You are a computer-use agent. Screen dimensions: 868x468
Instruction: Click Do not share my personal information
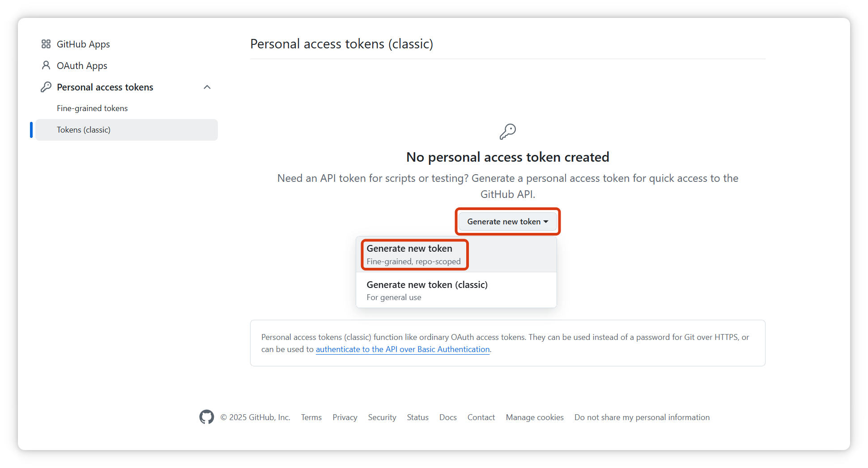point(642,417)
